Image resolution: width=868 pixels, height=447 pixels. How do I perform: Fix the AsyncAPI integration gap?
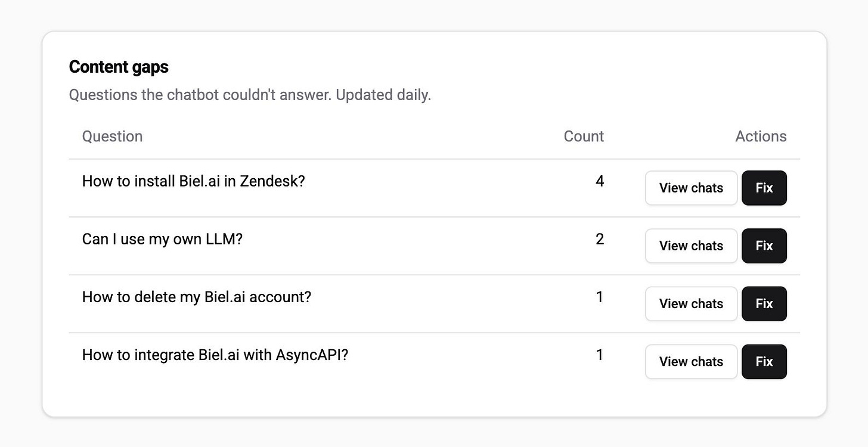[x=764, y=361]
